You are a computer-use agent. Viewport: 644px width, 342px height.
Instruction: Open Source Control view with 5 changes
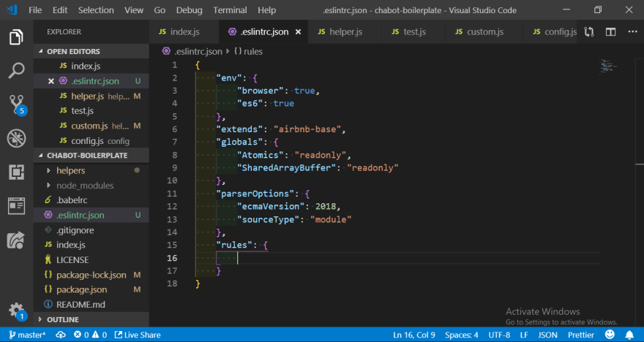point(16,104)
